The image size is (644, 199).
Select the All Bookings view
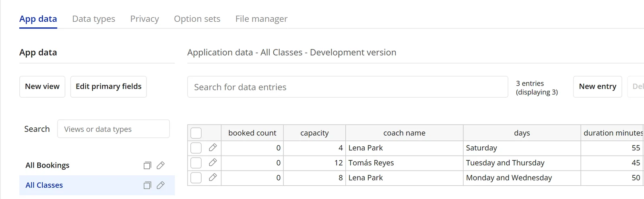pyautogui.click(x=97, y=165)
